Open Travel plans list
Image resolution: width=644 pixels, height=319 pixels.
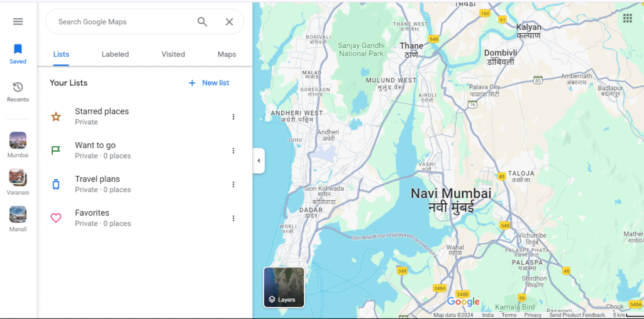[x=145, y=184]
